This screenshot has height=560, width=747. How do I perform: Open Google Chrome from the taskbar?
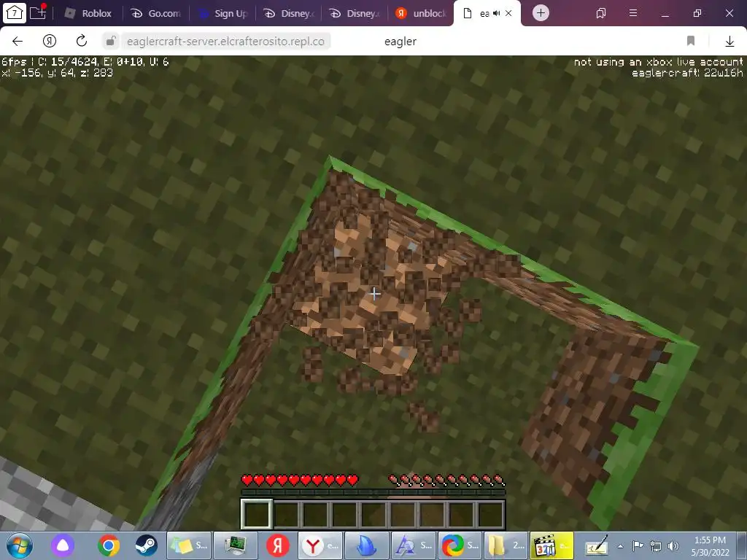tap(109, 545)
